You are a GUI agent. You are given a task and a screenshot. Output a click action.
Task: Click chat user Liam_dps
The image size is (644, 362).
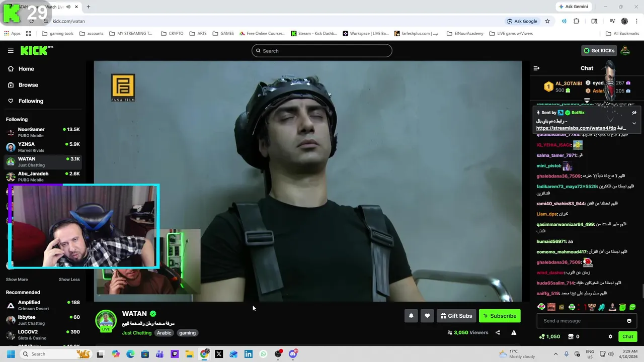546,214
